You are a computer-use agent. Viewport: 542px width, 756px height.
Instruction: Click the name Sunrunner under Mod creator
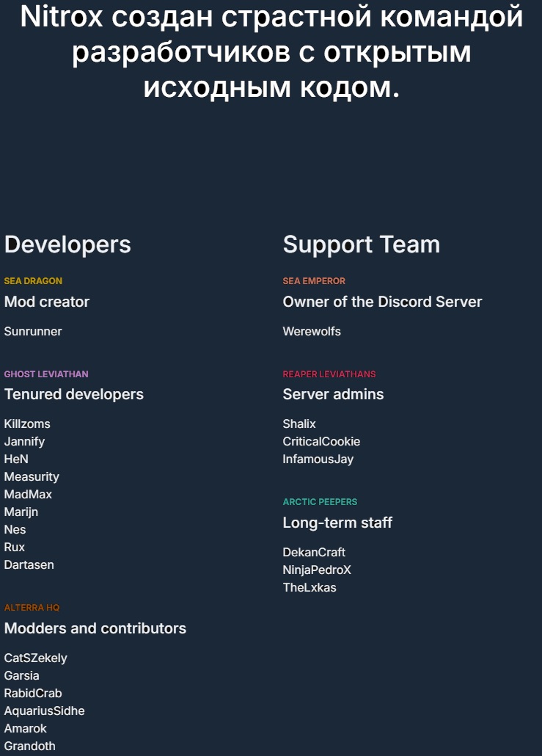[33, 331]
